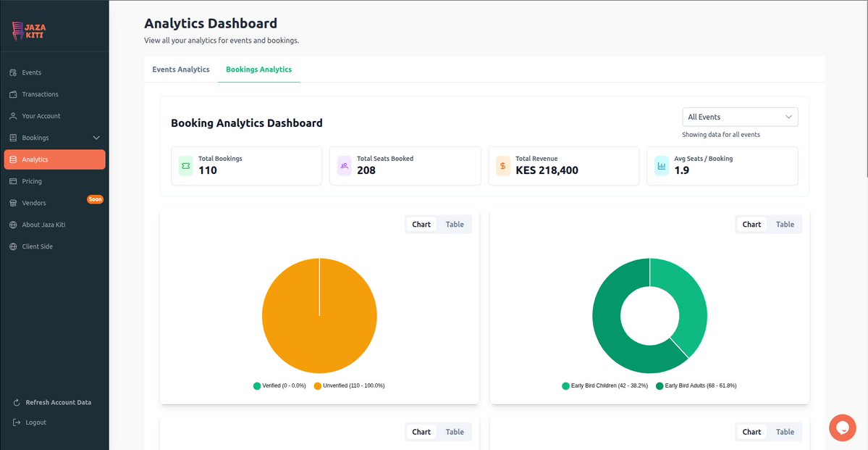Toggle Unverified legend entry on pie chart
The width and height of the screenshot is (868, 450).
click(x=350, y=386)
